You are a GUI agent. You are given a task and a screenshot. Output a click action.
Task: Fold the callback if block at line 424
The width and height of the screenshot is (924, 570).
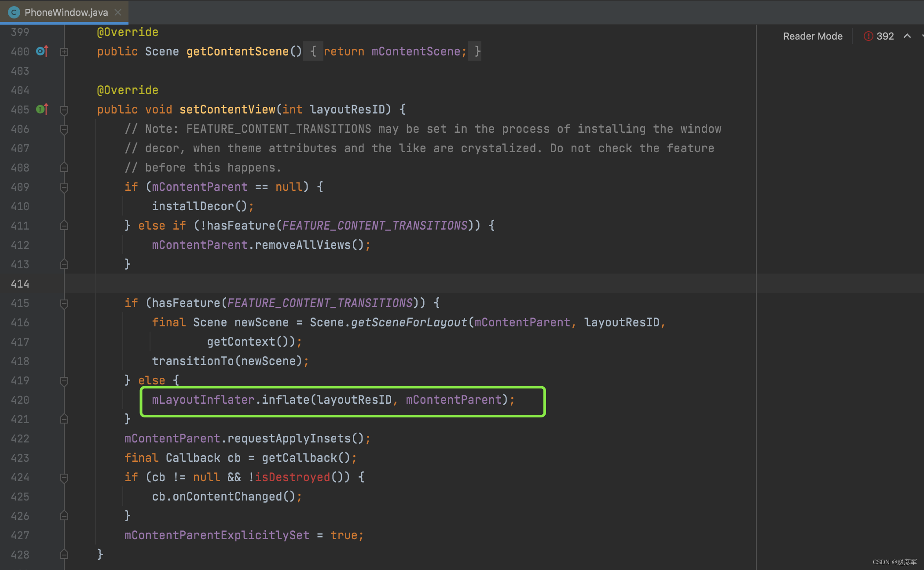(x=64, y=478)
